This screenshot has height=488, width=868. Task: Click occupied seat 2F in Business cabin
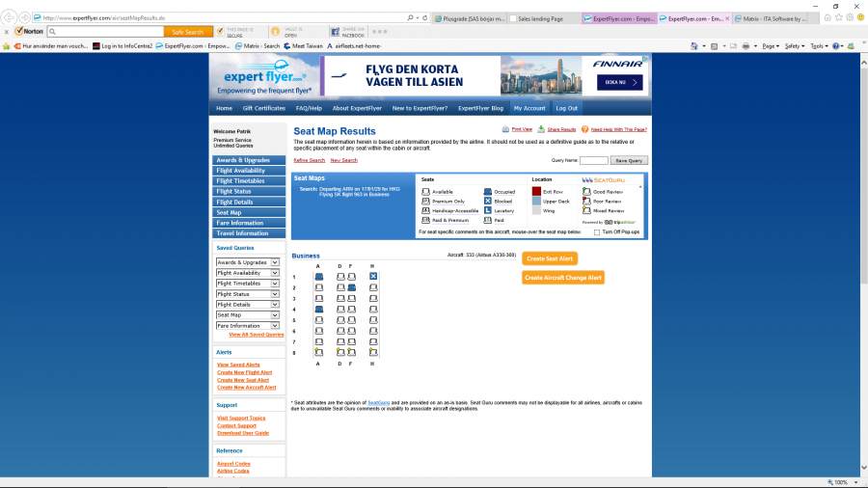352,287
